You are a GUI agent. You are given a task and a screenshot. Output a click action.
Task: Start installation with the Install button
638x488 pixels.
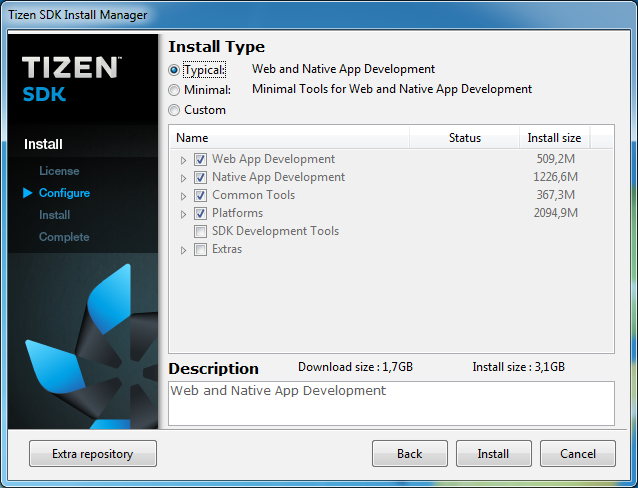click(x=494, y=453)
